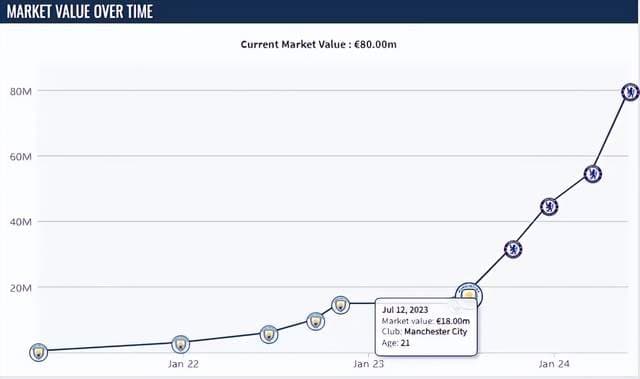Click the Manchester City club name in tooltip
This screenshot has width=640, height=379.
[436, 331]
